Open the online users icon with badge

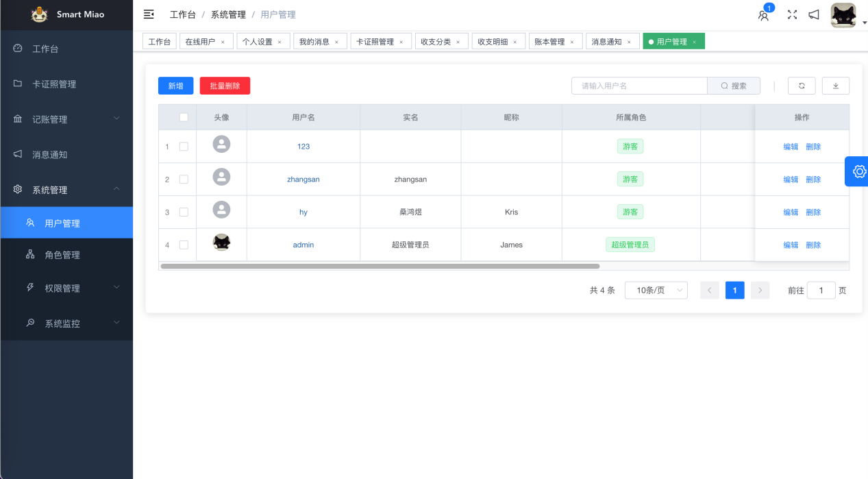point(763,15)
